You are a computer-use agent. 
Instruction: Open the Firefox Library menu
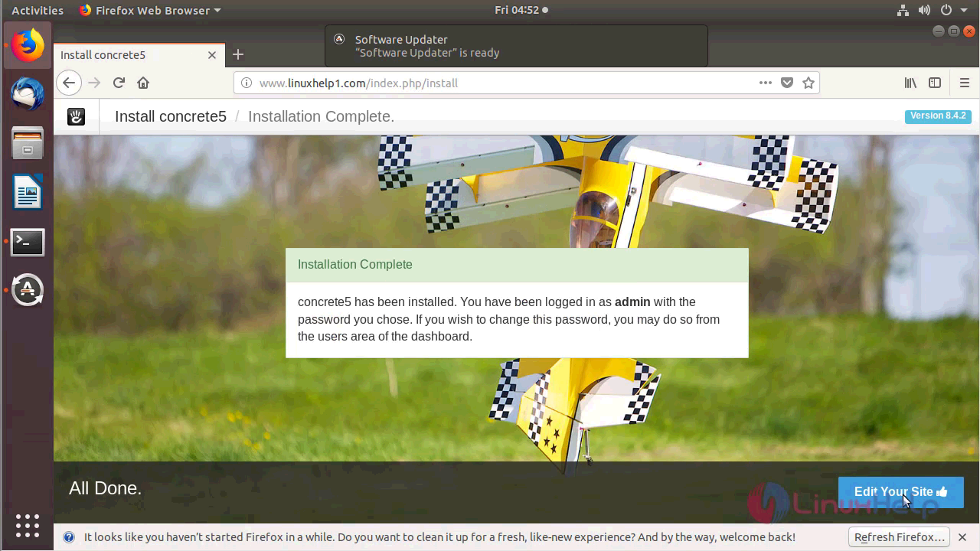click(x=910, y=83)
